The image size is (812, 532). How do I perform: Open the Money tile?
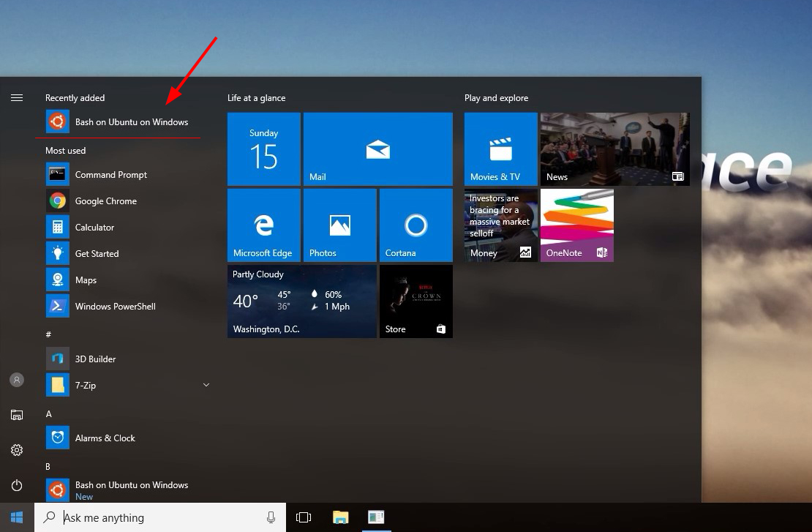pyautogui.click(x=501, y=225)
